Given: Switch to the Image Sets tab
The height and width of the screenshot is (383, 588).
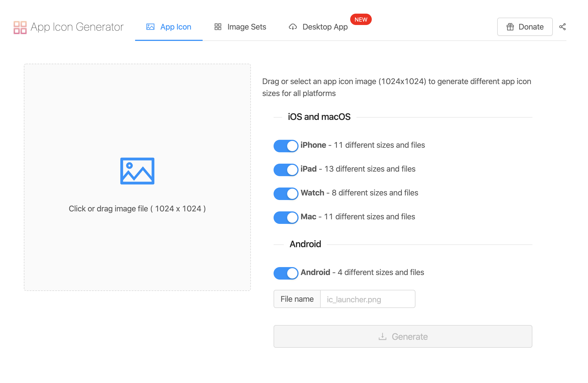Looking at the screenshot, I should point(246,27).
